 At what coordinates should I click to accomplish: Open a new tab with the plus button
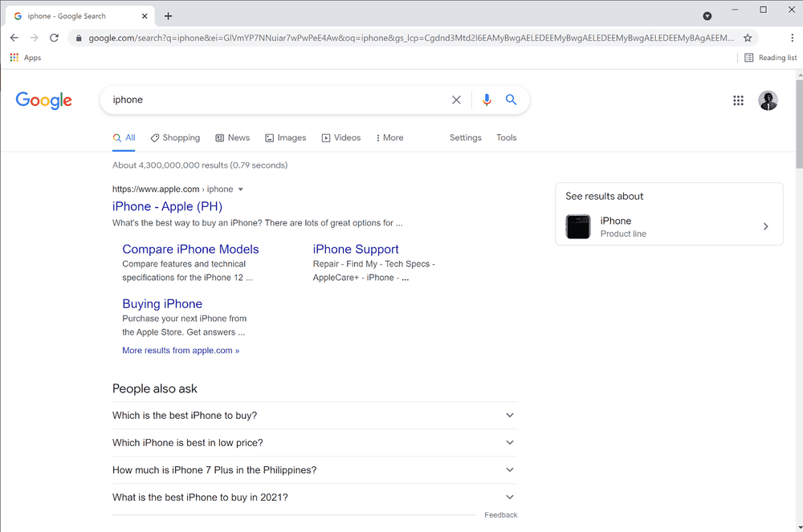point(168,16)
